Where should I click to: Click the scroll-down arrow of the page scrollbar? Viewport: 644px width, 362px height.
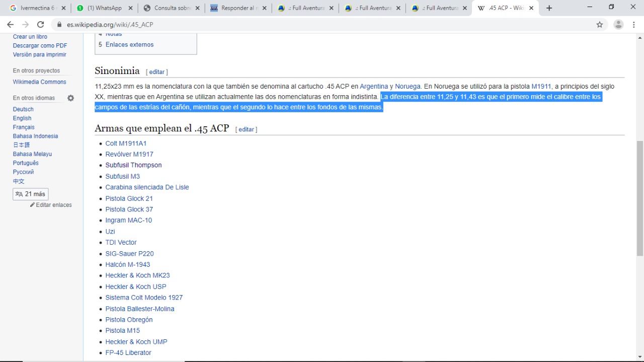click(x=640, y=357)
